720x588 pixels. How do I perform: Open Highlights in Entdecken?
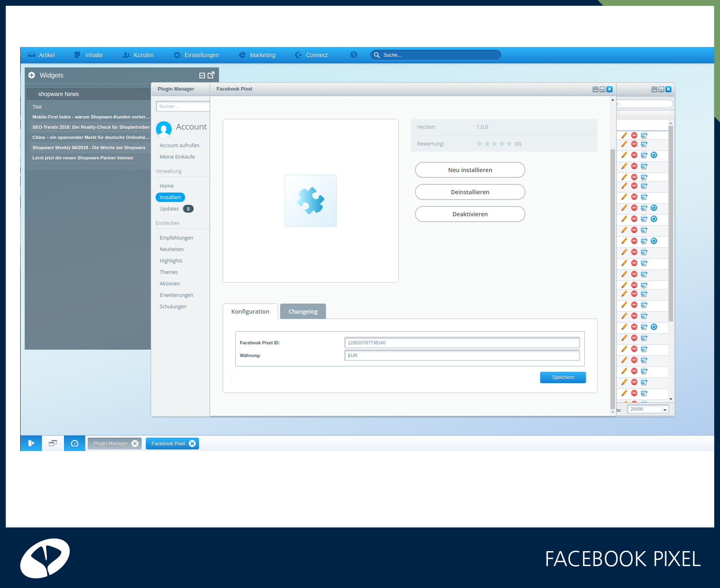(x=171, y=261)
